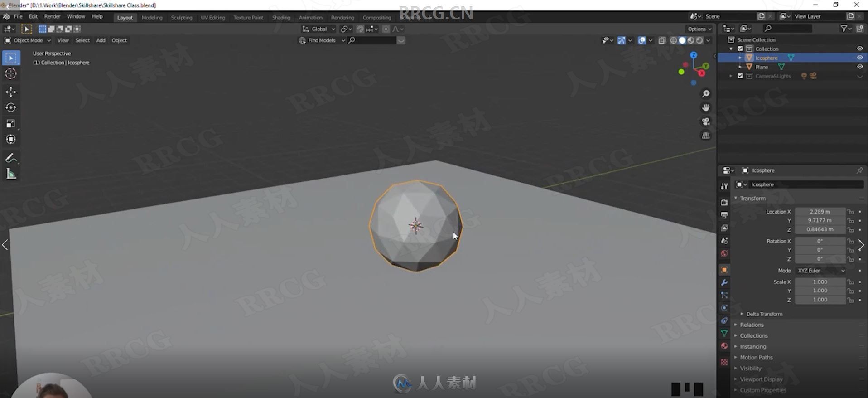Toggle viewport gizmos

point(622,40)
